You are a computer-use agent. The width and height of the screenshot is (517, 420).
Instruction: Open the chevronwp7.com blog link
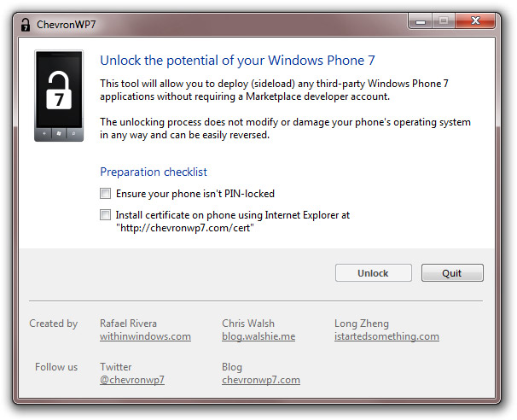[261, 380]
